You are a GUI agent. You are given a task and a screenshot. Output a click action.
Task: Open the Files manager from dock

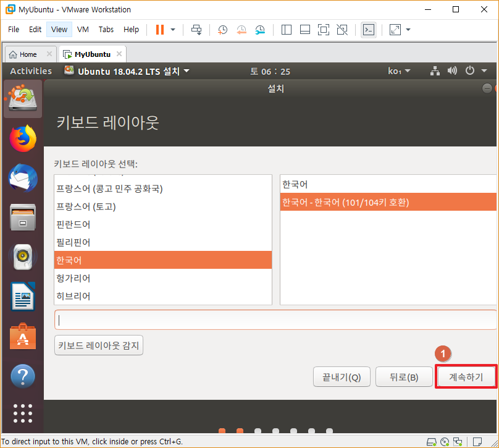coord(23,217)
